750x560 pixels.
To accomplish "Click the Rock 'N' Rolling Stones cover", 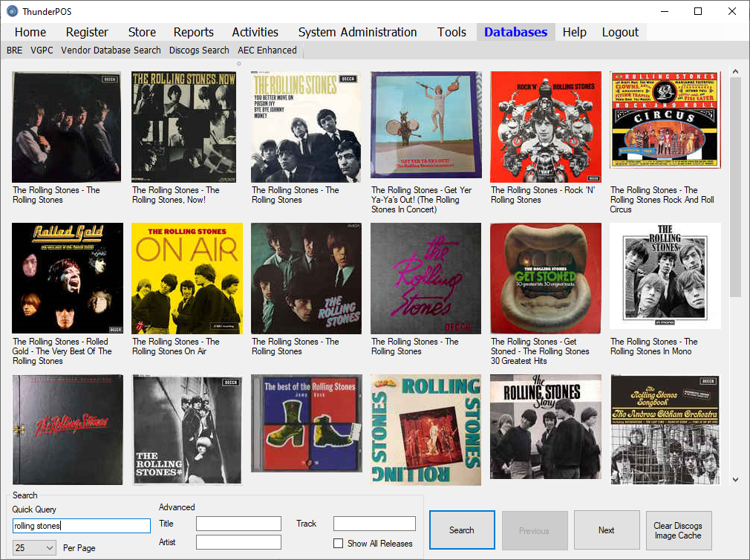I will 546,127.
